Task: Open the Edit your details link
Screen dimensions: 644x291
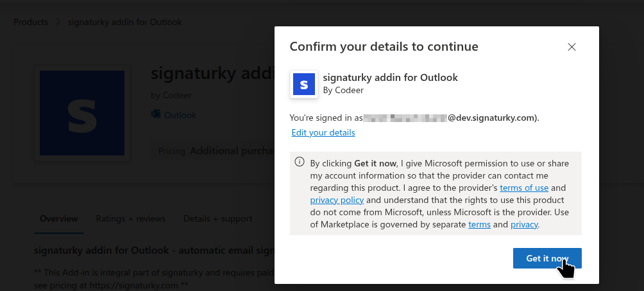Action: (323, 132)
